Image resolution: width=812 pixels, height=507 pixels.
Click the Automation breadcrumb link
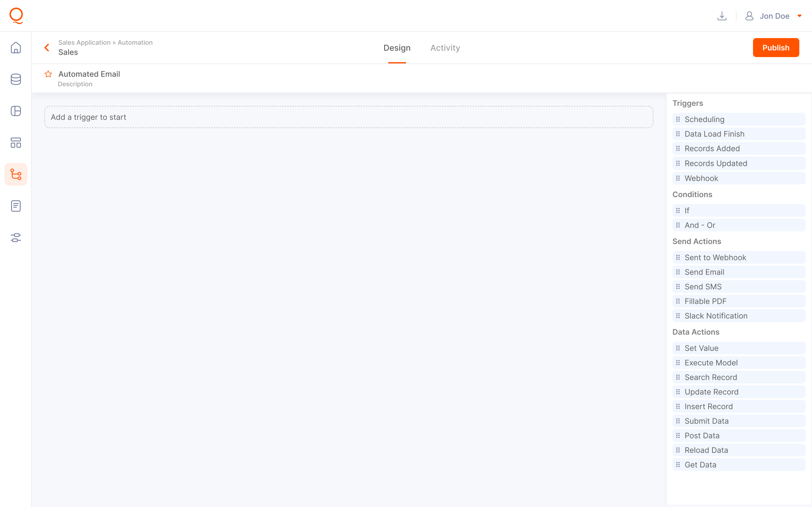click(x=135, y=42)
